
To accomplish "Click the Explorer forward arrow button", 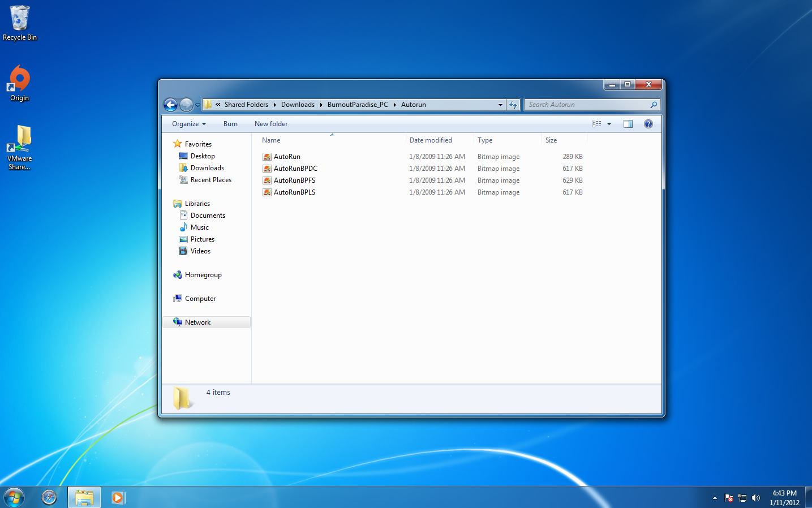I will click(186, 105).
